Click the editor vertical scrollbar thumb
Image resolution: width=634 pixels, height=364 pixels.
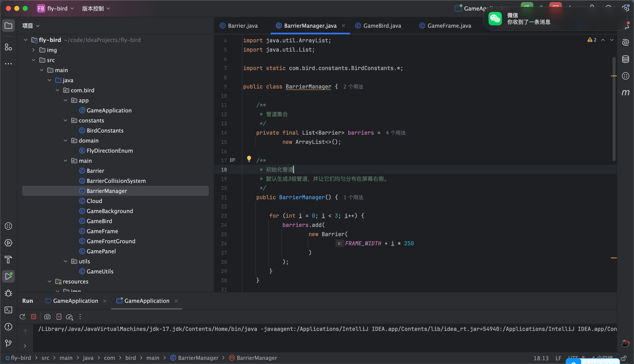(x=614, y=109)
